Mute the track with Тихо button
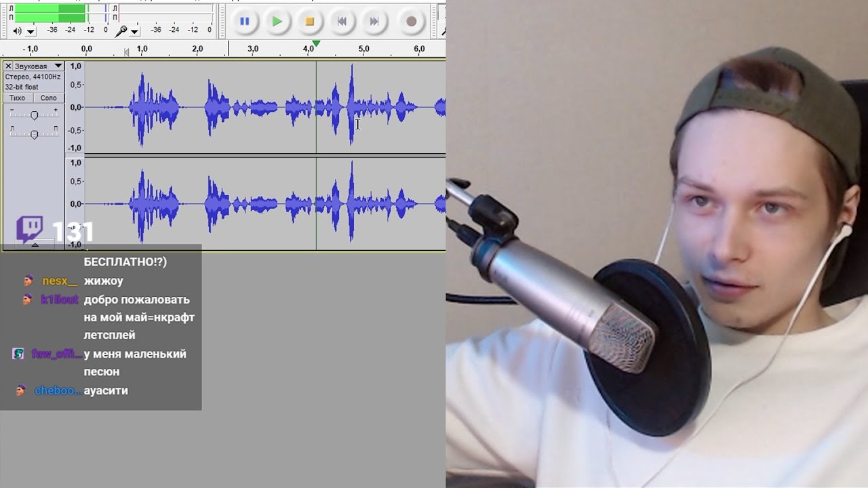The width and height of the screenshot is (868, 488). point(17,98)
